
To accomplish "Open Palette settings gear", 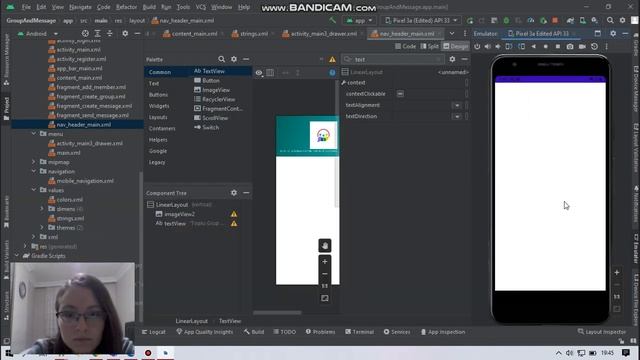I will click(x=234, y=59).
